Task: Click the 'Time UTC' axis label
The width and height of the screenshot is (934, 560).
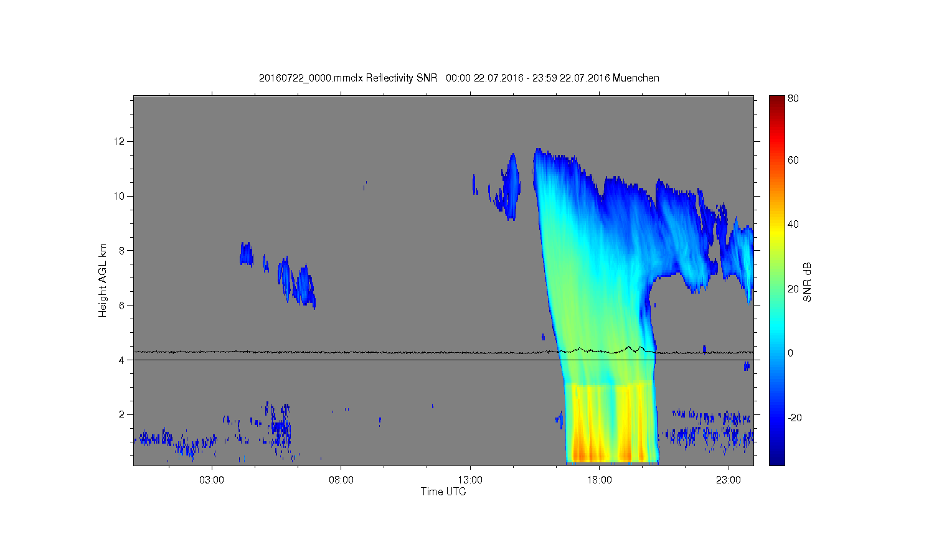Action: pyautogui.click(x=443, y=492)
